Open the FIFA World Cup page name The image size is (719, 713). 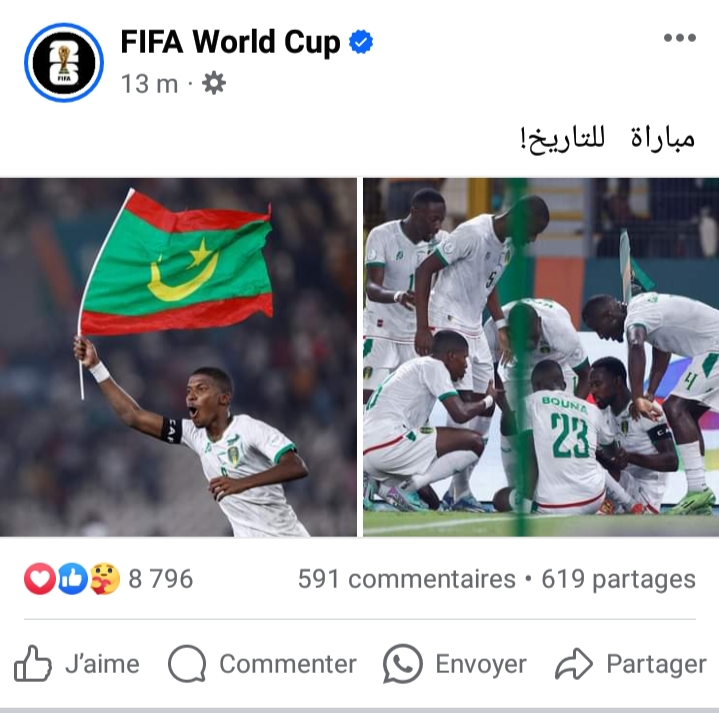pos(230,42)
